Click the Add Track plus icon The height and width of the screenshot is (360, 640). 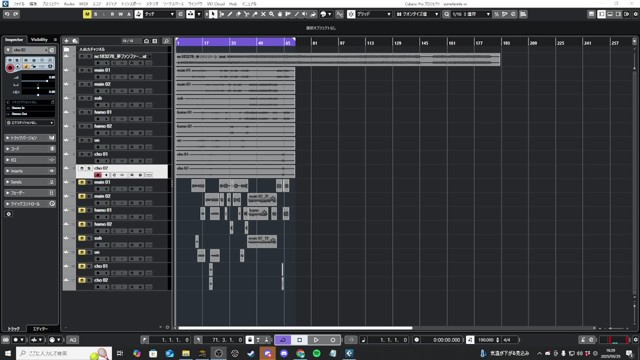click(x=67, y=41)
